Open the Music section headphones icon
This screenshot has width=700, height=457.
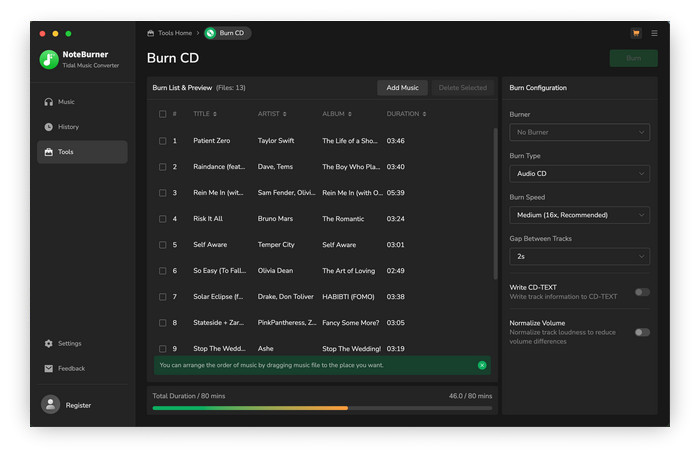49,102
